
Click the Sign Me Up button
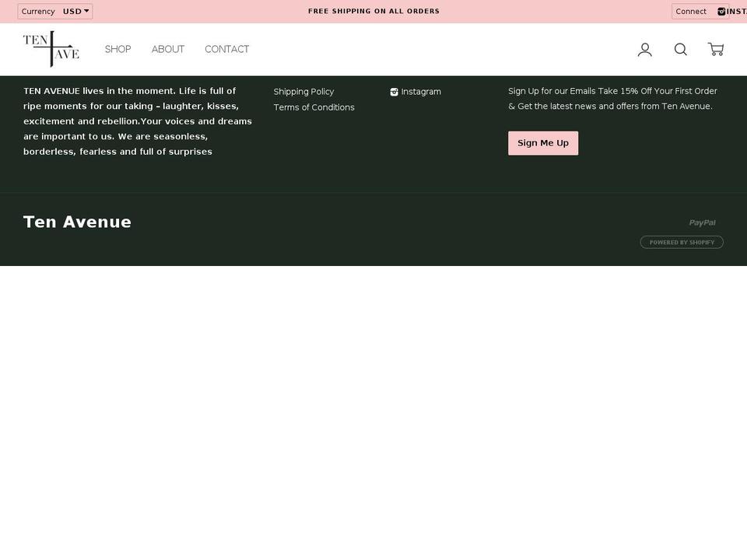tap(543, 143)
